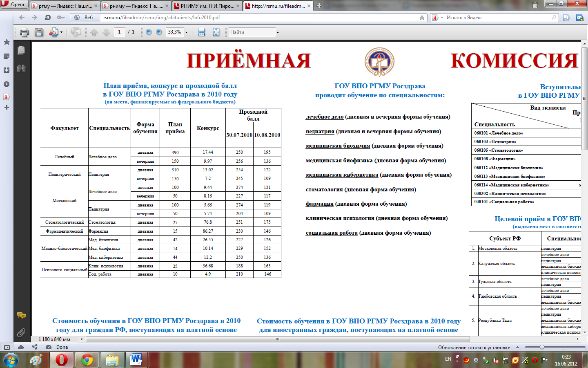Viewport: 588px width, 368px height.
Task: Open the Opera Mail envelope icon
Action: pos(579,18)
